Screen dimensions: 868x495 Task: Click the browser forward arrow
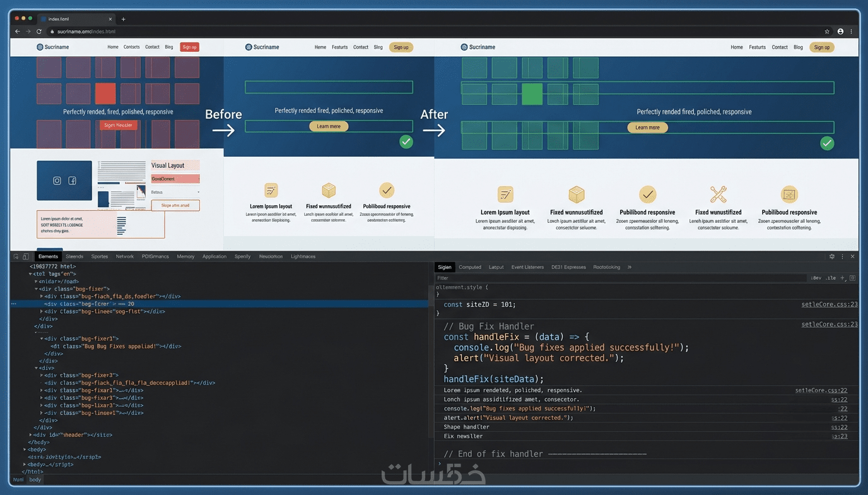tap(28, 31)
